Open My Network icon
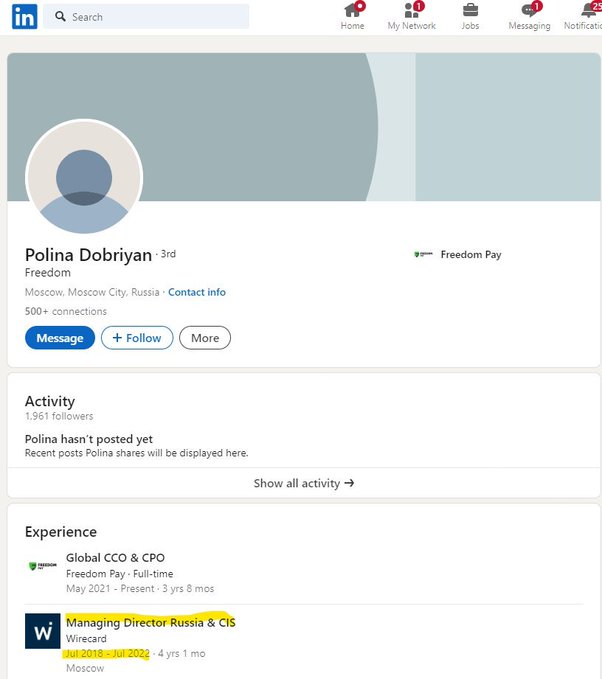The image size is (602, 679). click(411, 11)
